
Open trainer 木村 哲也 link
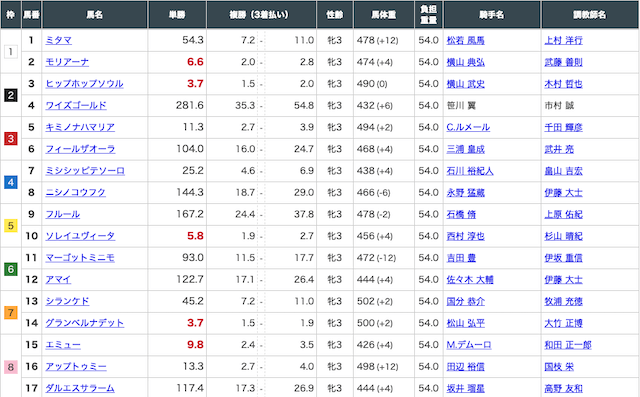pos(564,84)
